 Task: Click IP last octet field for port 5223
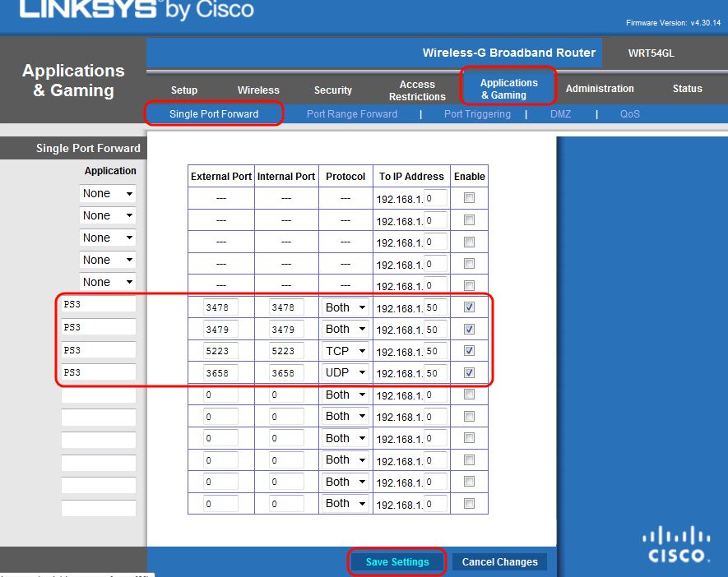pyautogui.click(x=435, y=351)
